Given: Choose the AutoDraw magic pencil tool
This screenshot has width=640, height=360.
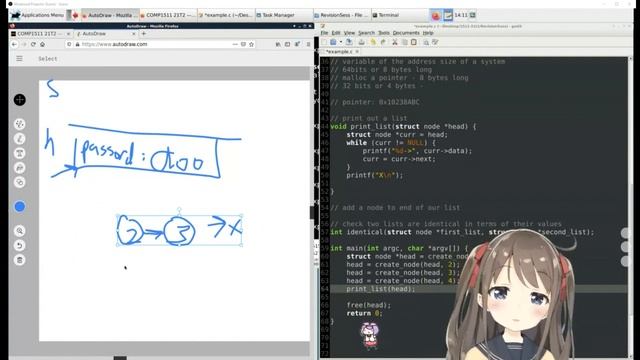Looking at the screenshot, I should pos(20,124).
